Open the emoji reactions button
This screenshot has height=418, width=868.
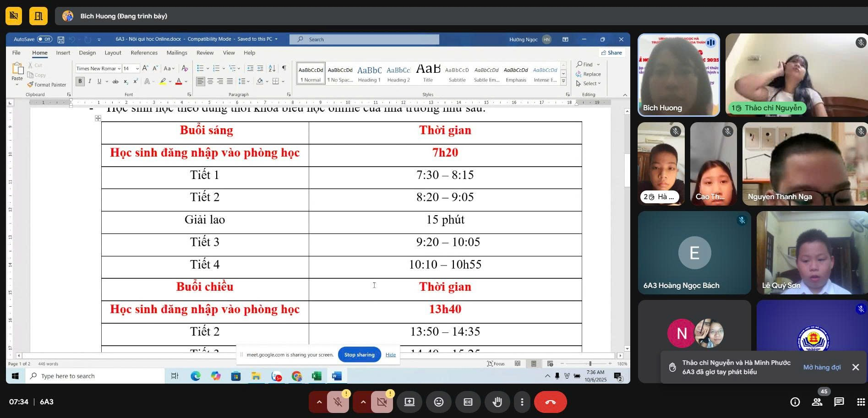click(438, 402)
